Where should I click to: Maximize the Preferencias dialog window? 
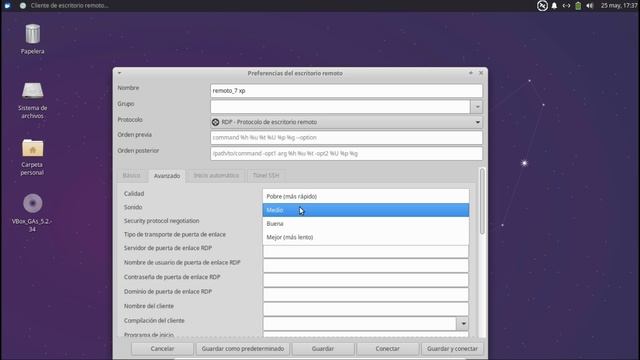471,73
